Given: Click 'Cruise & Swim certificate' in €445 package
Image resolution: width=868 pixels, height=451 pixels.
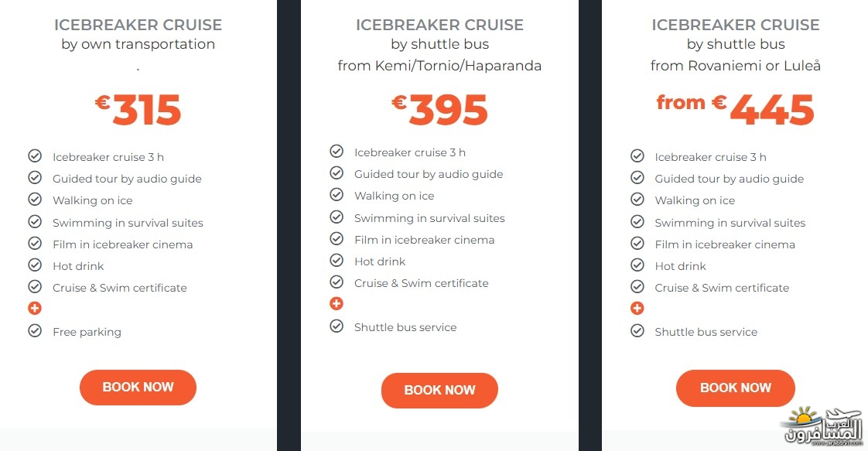Looking at the screenshot, I should tap(722, 288).
